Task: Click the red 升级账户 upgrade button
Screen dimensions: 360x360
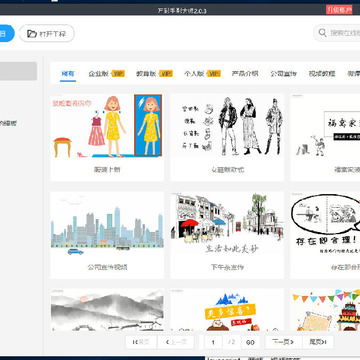Action: pyautogui.click(x=339, y=10)
